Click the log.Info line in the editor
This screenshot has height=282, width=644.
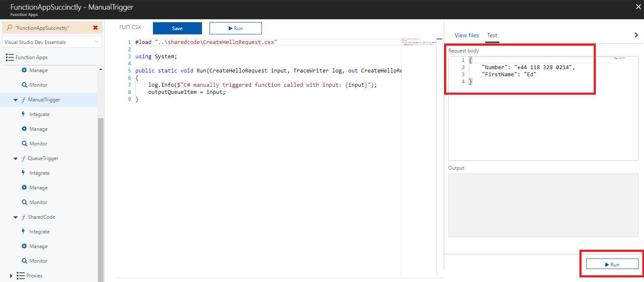pos(263,85)
